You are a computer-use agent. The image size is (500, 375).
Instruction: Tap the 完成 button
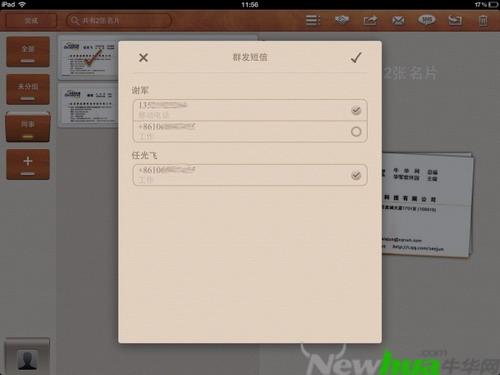click(31, 21)
